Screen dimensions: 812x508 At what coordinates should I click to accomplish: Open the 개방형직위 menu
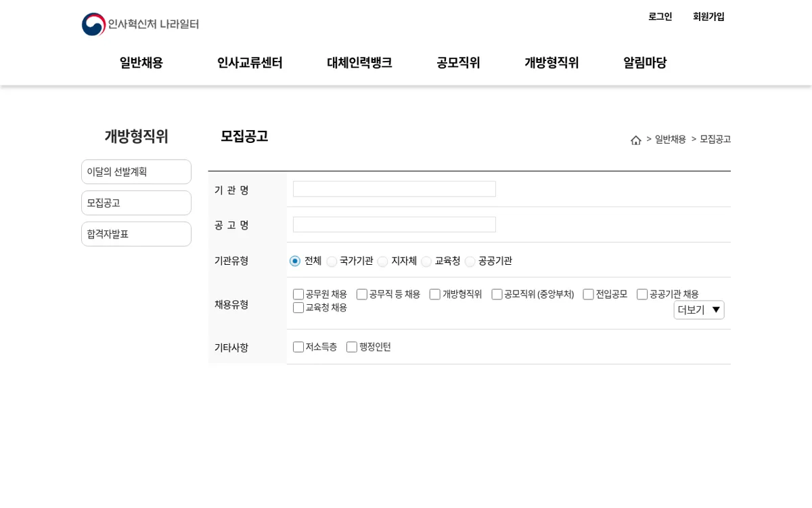[551, 63]
